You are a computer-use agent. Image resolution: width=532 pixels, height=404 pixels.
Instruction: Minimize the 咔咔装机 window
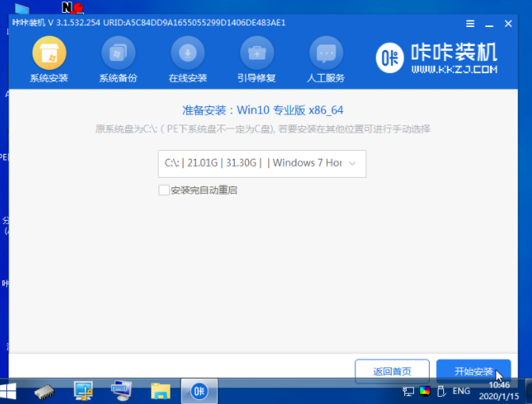click(x=488, y=23)
